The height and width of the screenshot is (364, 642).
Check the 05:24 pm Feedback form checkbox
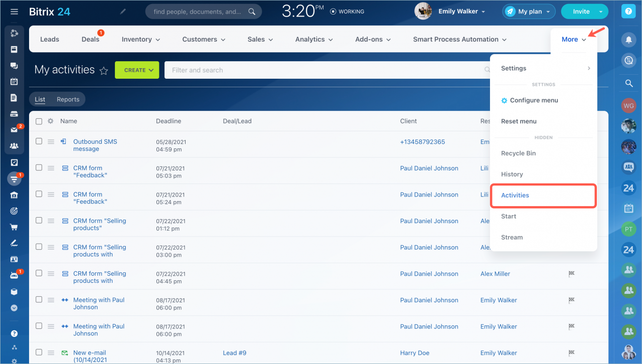click(39, 194)
